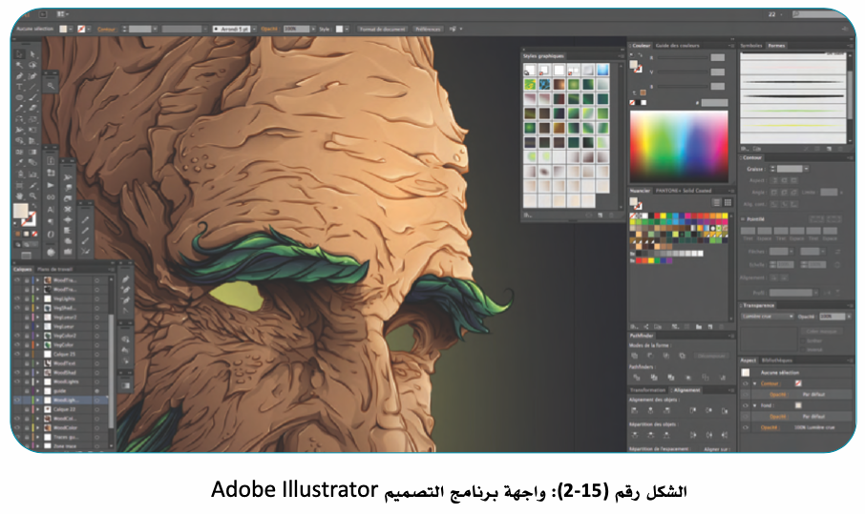This screenshot has height=514, width=866.
Task: Click the Décomposer button in the Pathfinder panel
Action: point(712,356)
